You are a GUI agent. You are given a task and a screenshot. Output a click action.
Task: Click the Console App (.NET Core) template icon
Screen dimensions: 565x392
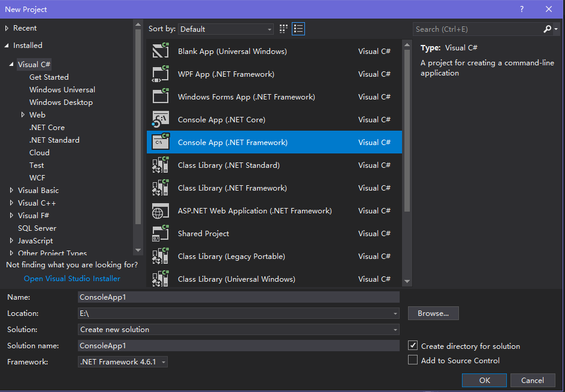click(161, 119)
